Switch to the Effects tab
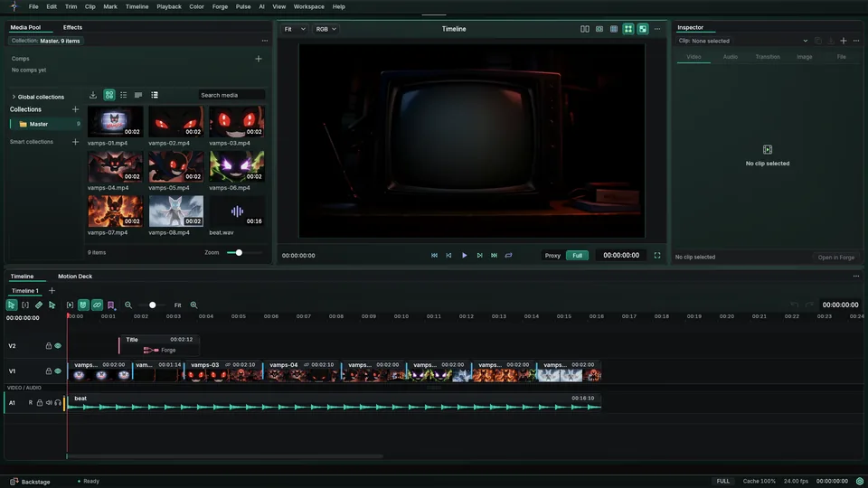Image resolution: width=868 pixels, height=488 pixels. (x=72, y=27)
